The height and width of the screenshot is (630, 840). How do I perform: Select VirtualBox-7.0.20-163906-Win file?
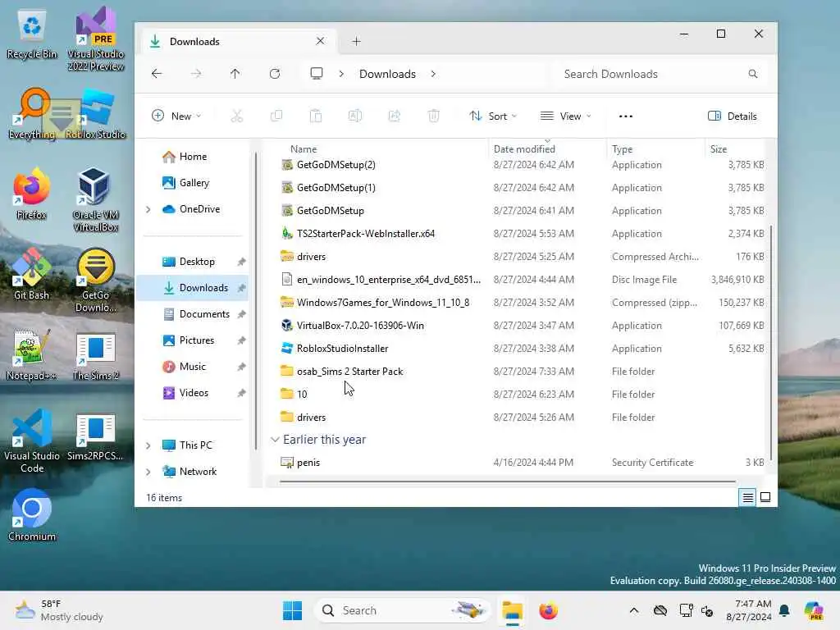tap(360, 325)
